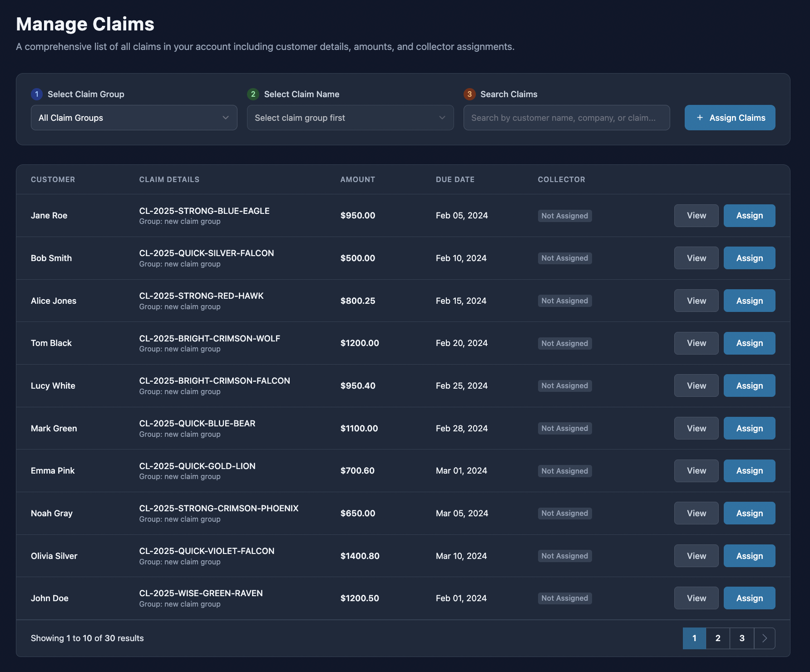The height and width of the screenshot is (672, 810).
Task: Select pagination page 3
Action: tap(741, 638)
